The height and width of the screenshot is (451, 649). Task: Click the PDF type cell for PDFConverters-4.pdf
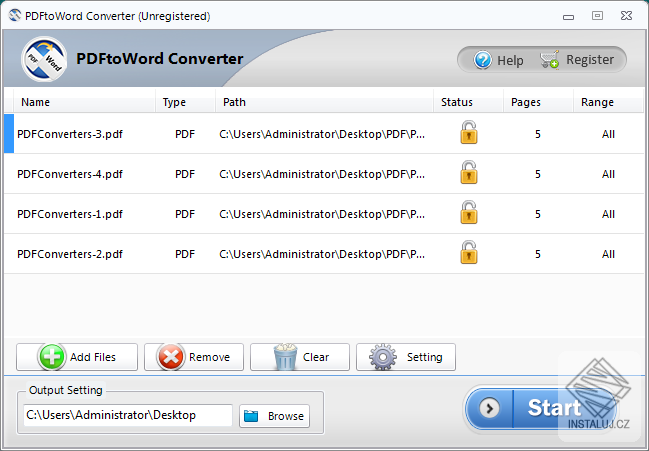185,174
